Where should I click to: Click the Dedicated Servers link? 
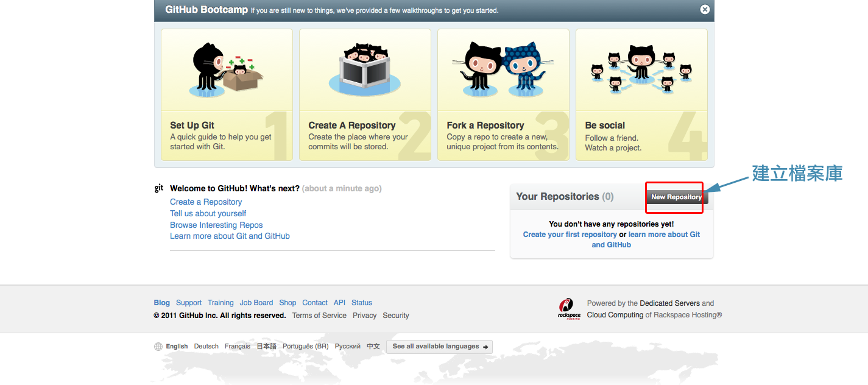pyautogui.click(x=669, y=303)
